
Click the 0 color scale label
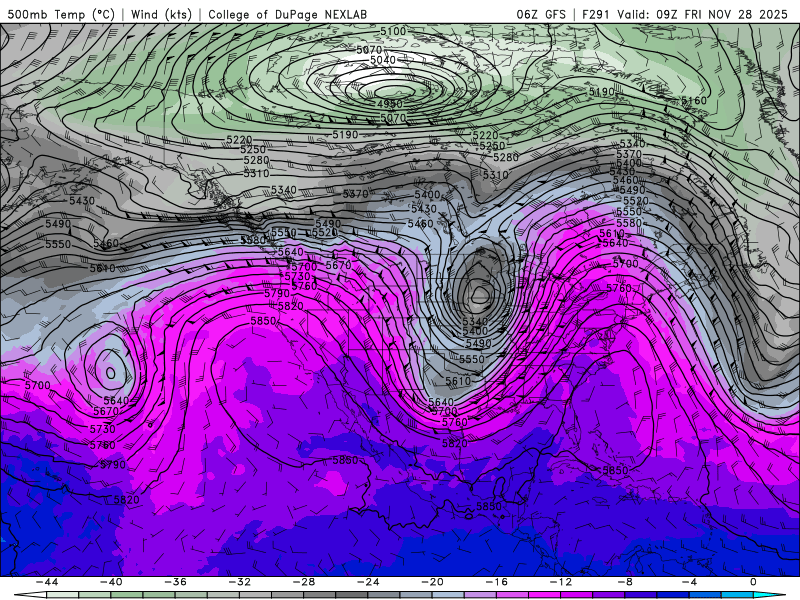tap(754, 582)
